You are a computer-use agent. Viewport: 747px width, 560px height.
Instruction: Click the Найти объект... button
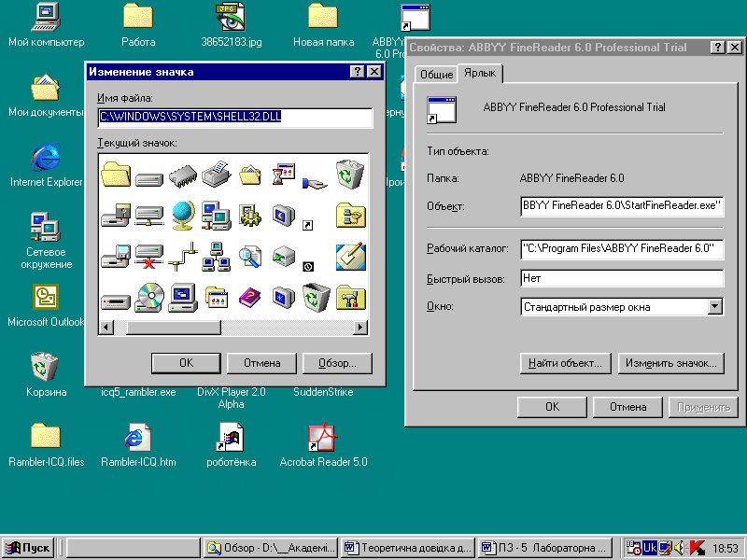coord(566,363)
